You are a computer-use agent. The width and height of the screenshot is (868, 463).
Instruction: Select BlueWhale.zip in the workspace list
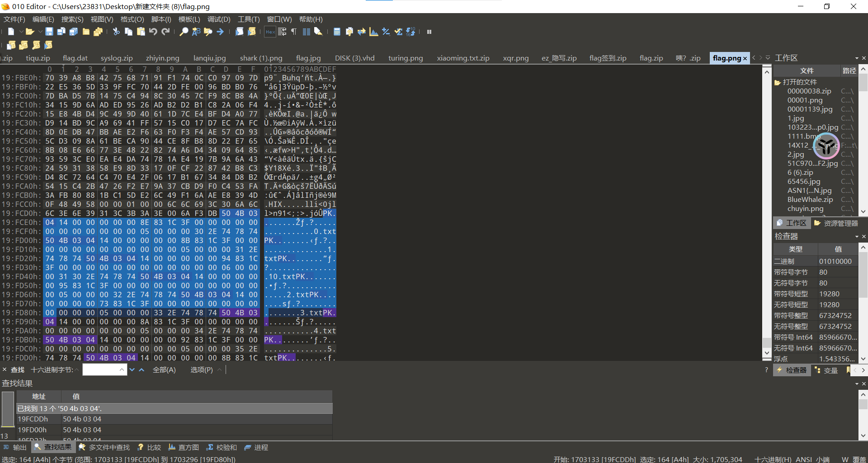pyautogui.click(x=810, y=199)
